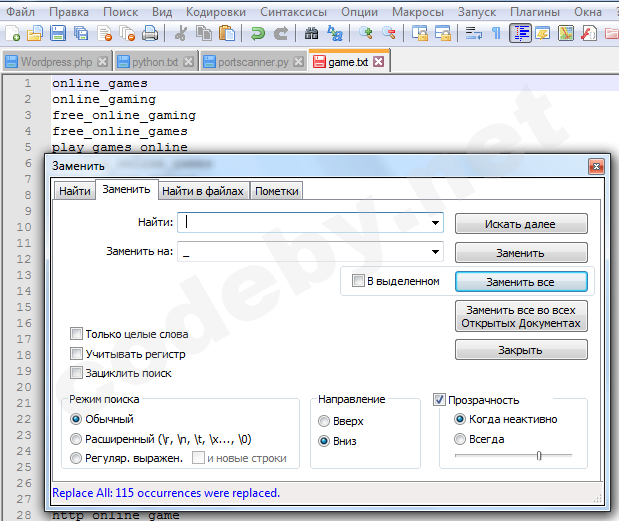The width and height of the screenshot is (619, 521).
Task: Toggle the show all characters pilcrow icon
Action: click(x=495, y=33)
